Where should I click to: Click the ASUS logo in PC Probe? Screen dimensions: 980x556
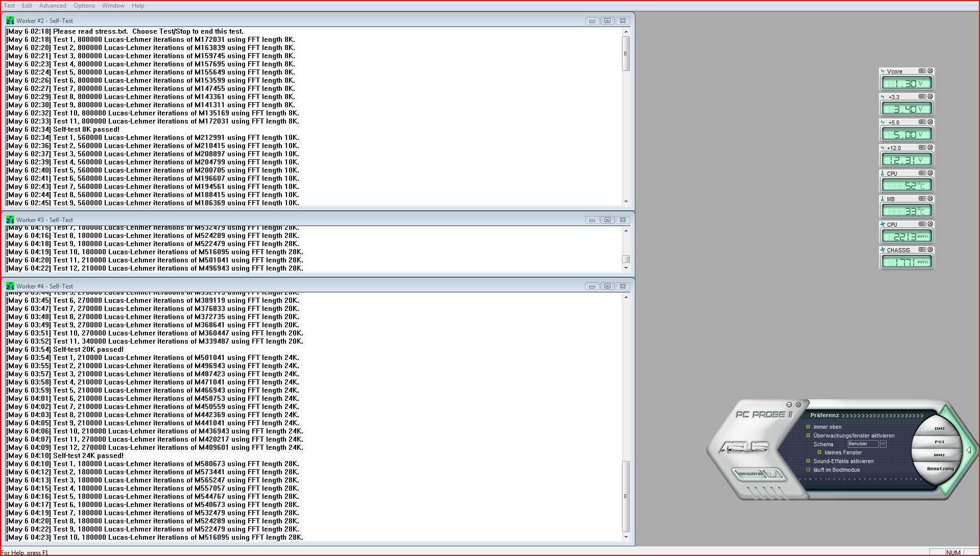(744, 448)
